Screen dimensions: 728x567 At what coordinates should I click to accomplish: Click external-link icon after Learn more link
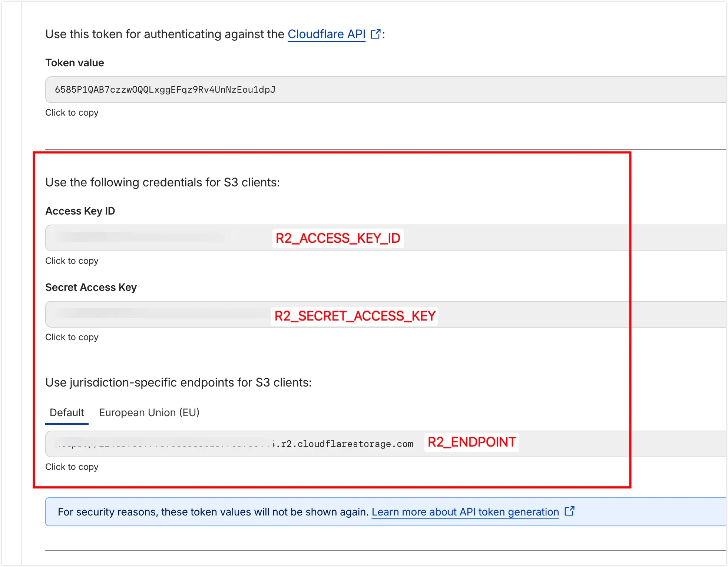tap(569, 511)
